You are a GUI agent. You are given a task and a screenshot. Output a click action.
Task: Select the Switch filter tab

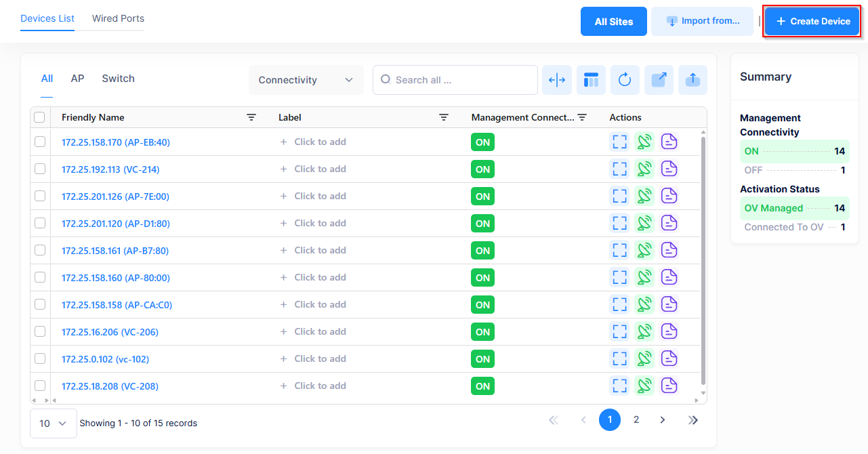click(118, 79)
